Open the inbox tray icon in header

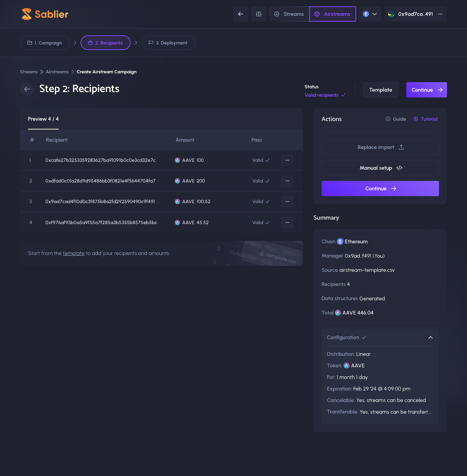(x=259, y=14)
